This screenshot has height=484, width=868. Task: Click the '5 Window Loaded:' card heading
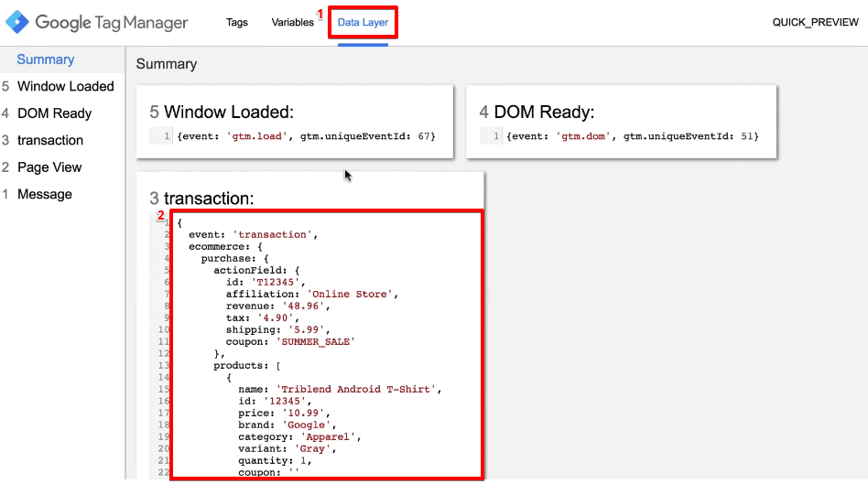(x=222, y=113)
